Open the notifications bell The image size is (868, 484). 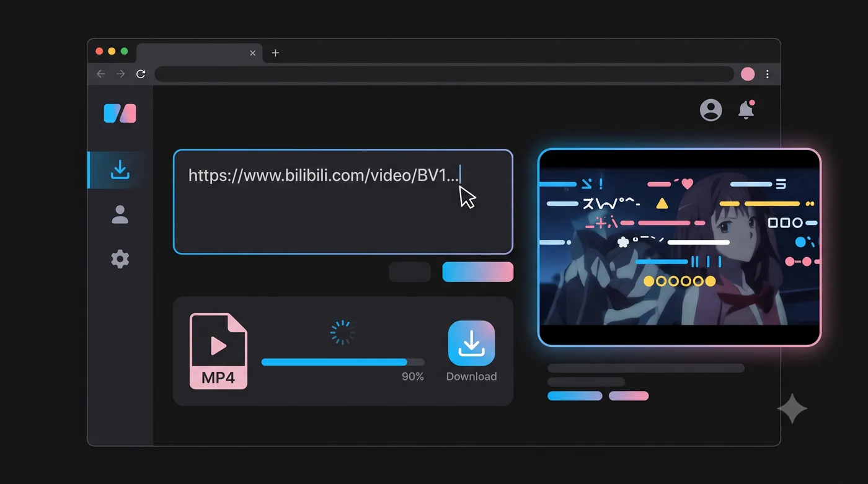coord(746,110)
